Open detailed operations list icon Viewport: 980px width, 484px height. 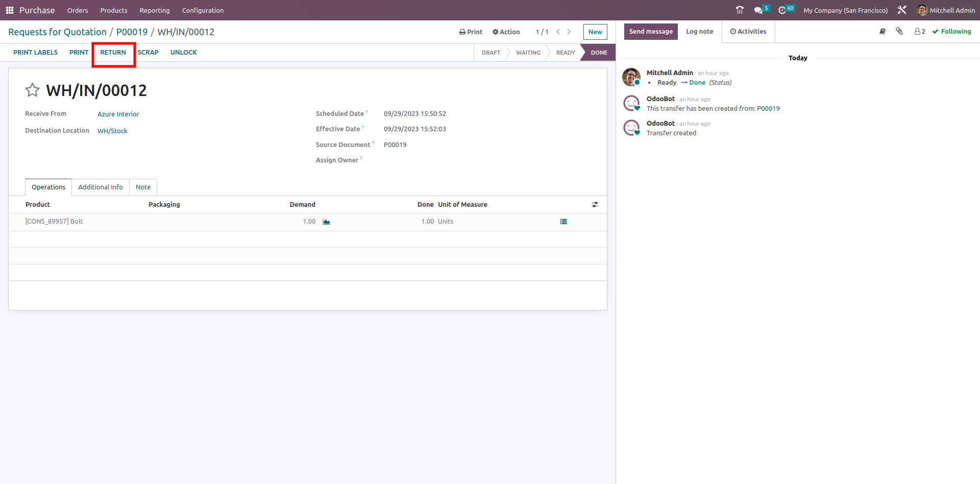(563, 222)
